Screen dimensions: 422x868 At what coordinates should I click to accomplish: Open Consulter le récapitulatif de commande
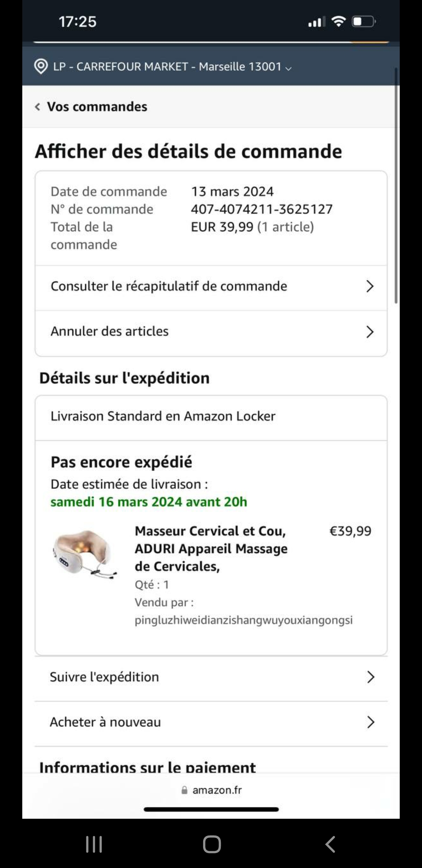(x=169, y=286)
